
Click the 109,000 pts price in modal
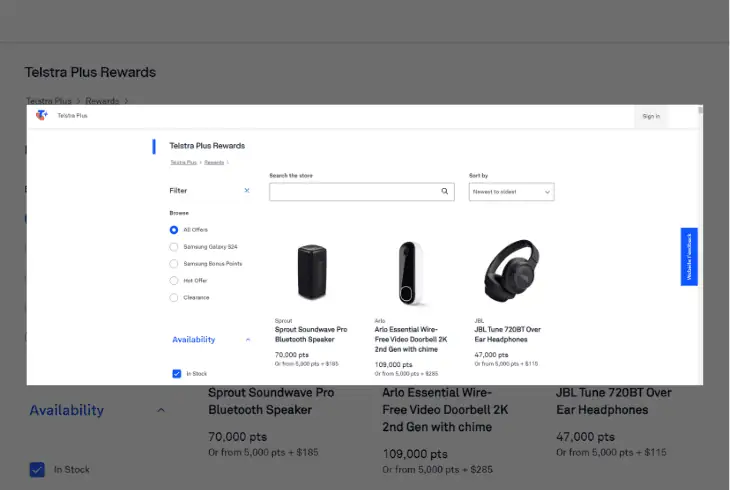click(x=393, y=365)
